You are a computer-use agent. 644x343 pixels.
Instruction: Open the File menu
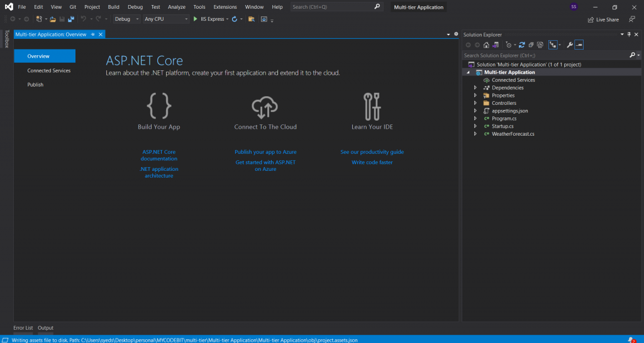22,7
